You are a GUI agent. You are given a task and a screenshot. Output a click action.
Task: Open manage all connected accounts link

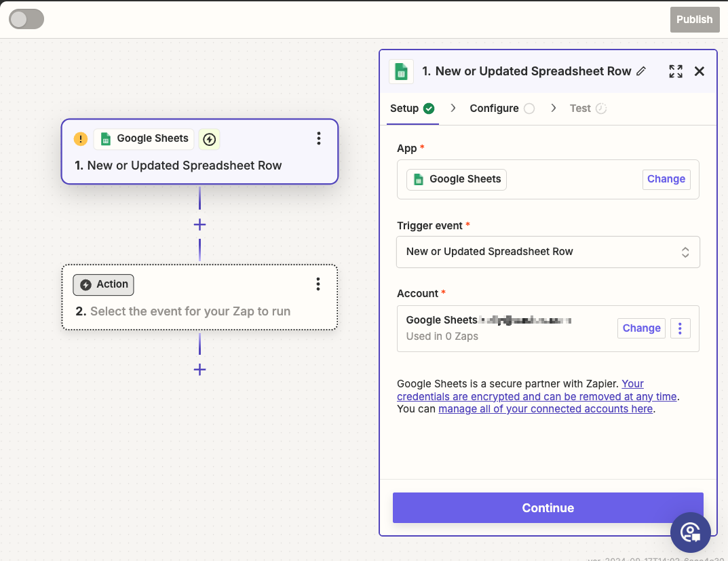(x=545, y=409)
